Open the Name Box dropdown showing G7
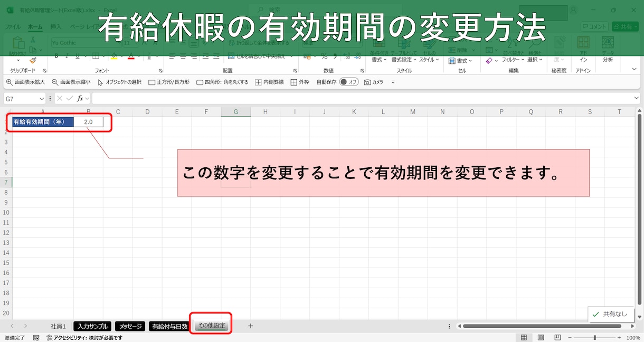The width and height of the screenshot is (644, 342). pos(42,99)
